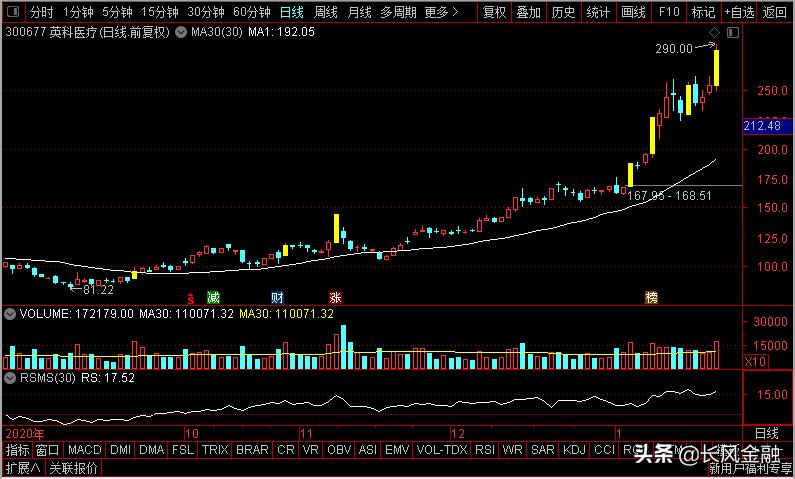Open the 关联报价 related quotes tab
Screen dimensions: 795x479
click(x=73, y=467)
